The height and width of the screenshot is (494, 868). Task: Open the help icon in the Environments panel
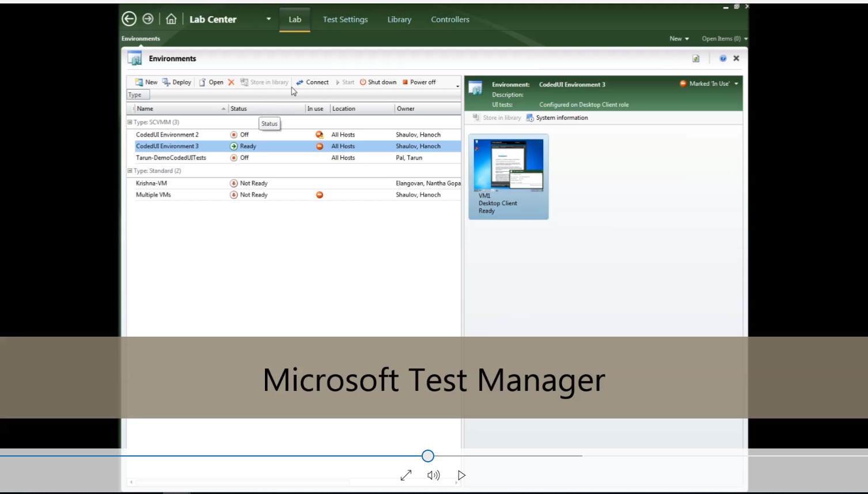click(x=723, y=58)
